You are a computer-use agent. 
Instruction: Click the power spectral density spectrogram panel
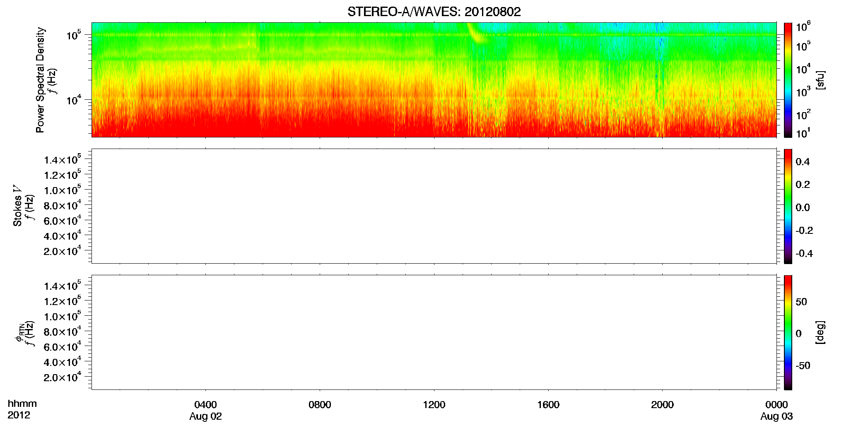[x=434, y=79]
